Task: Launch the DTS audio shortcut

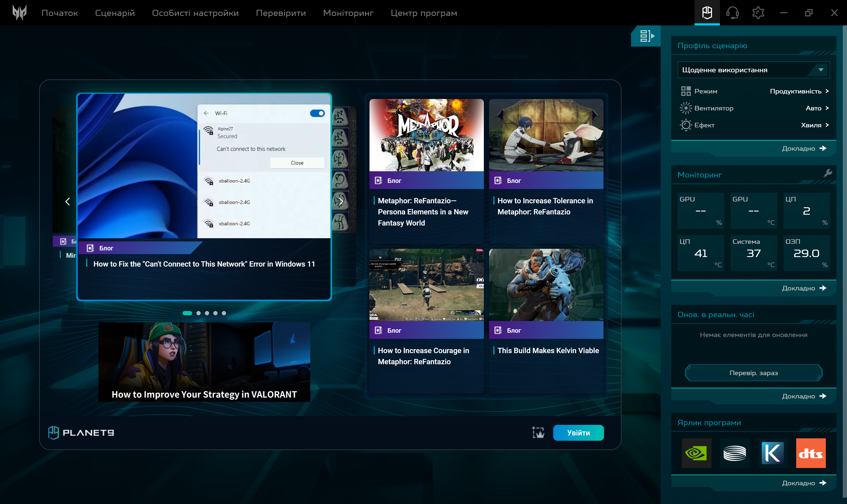Action: 810,453
